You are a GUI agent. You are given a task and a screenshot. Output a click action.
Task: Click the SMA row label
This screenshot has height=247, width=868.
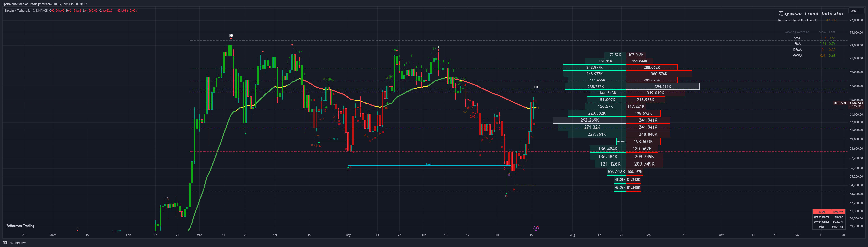(797, 38)
